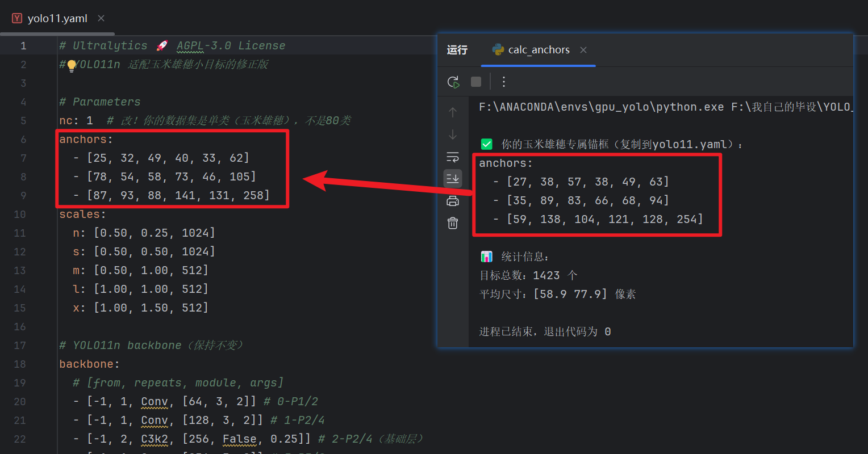Screen dimensions: 868x454
Task: Click the Conv line with '[128, 3, 2]'
Action: click(199, 420)
